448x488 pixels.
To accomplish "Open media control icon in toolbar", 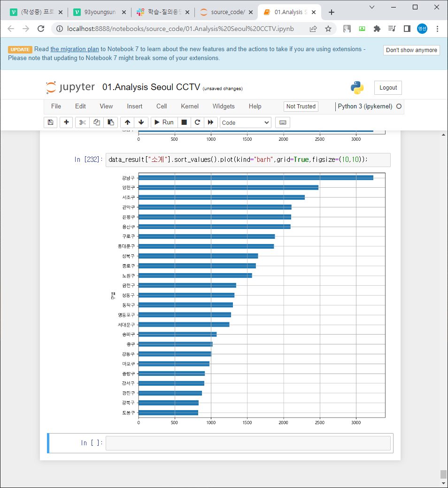I will [x=392, y=29].
